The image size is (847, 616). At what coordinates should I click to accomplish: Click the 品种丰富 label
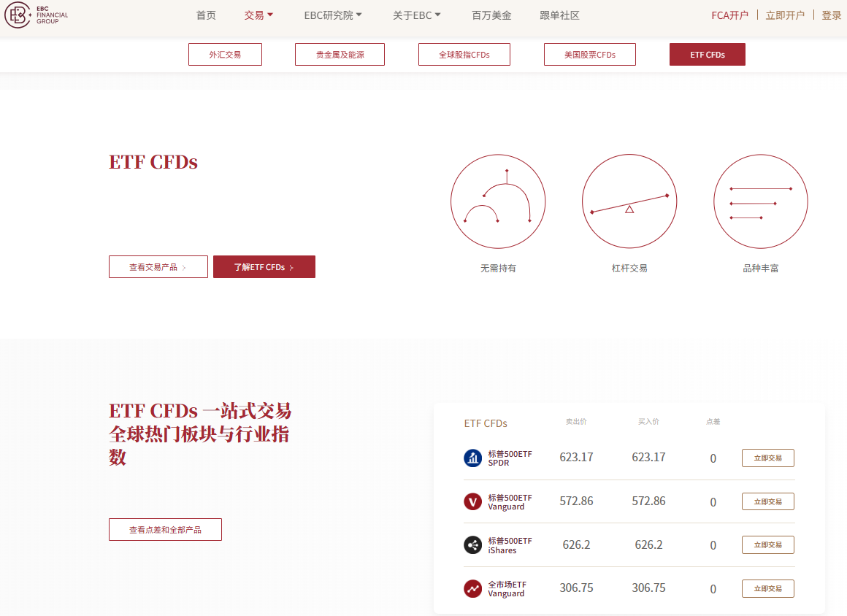pyautogui.click(x=761, y=269)
